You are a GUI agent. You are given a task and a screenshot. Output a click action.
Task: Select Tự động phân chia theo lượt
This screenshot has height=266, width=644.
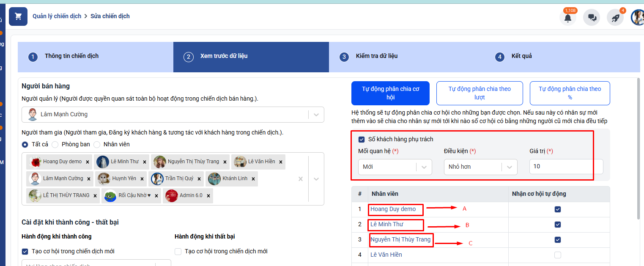coord(480,93)
